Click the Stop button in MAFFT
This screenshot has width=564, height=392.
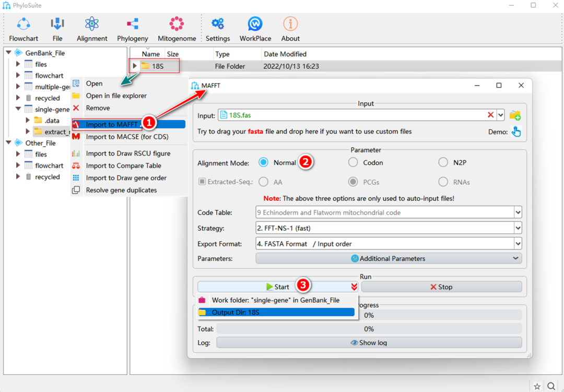pyautogui.click(x=441, y=287)
